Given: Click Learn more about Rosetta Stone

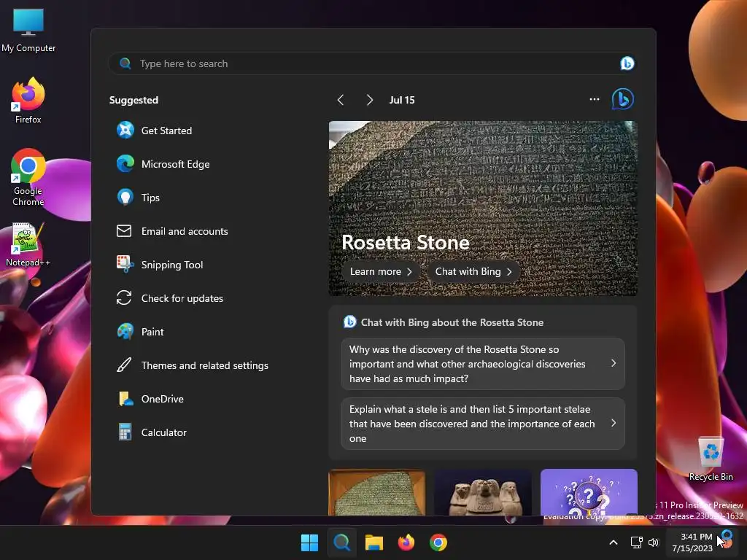Looking at the screenshot, I should (381, 271).
